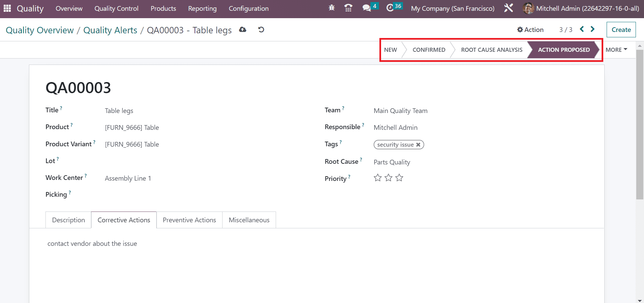Click the Create button
The image size is (644, 303).
[621, 30]
